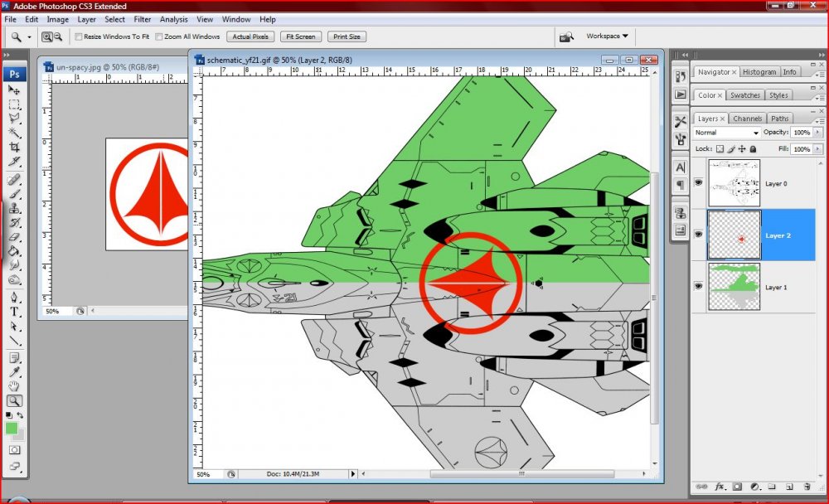Select the Move tool
829x504 pixels.
(x=14, y=90)
